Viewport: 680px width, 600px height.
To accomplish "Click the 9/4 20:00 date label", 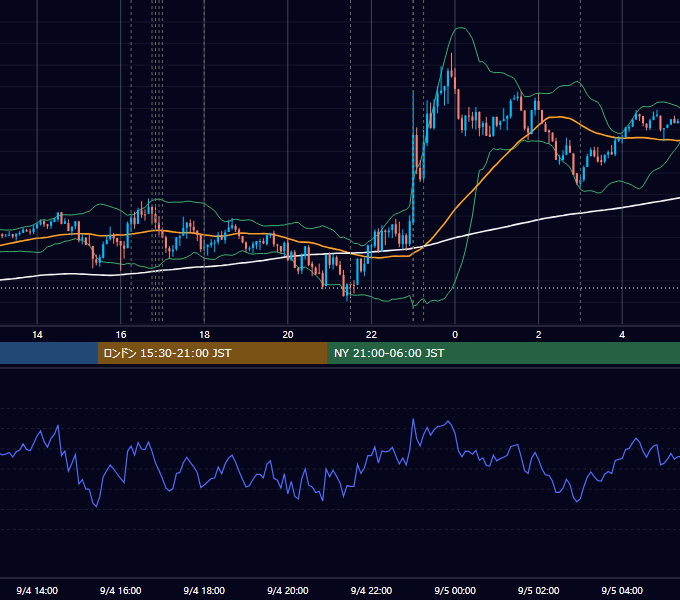I will tap(288, 590).
